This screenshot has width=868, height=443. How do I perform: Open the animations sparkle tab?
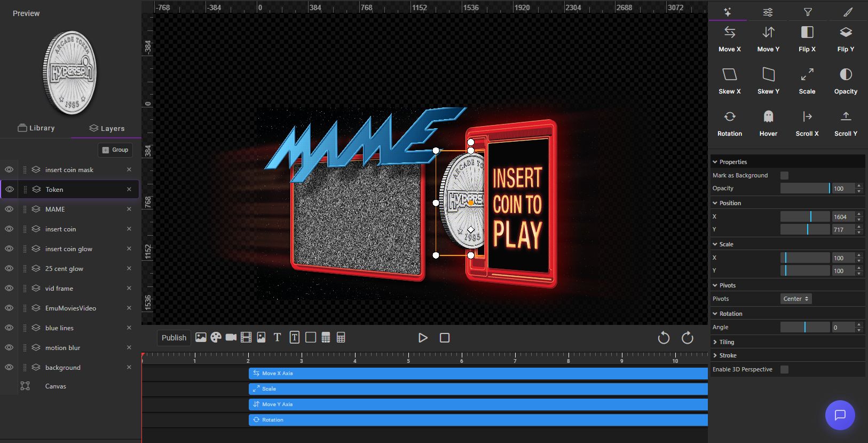[x=727, y=12]
